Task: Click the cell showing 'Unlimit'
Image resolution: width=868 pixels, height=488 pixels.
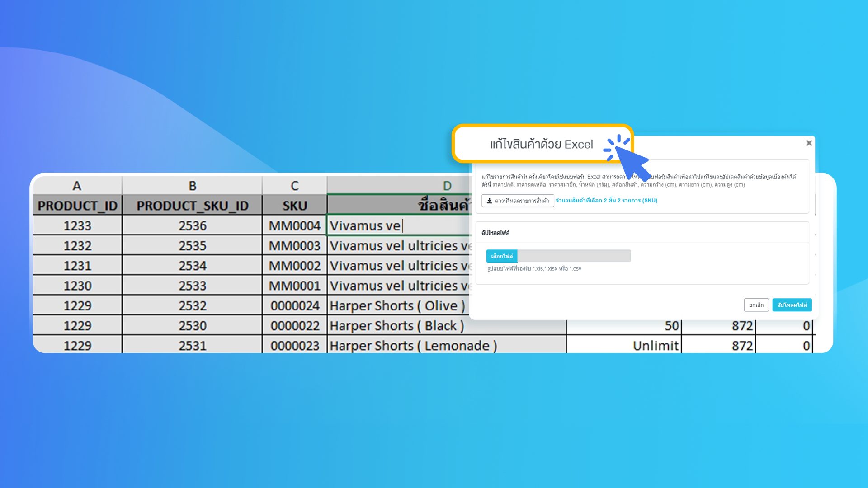Action: tap(655, 346)
